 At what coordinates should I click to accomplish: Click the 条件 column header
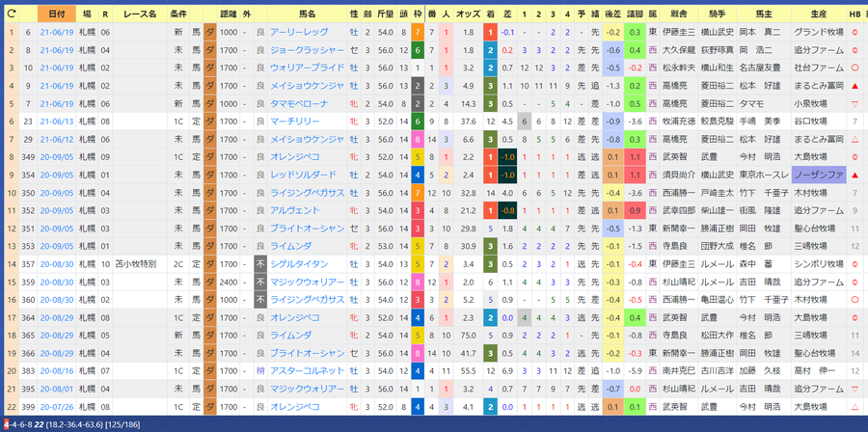178,13
